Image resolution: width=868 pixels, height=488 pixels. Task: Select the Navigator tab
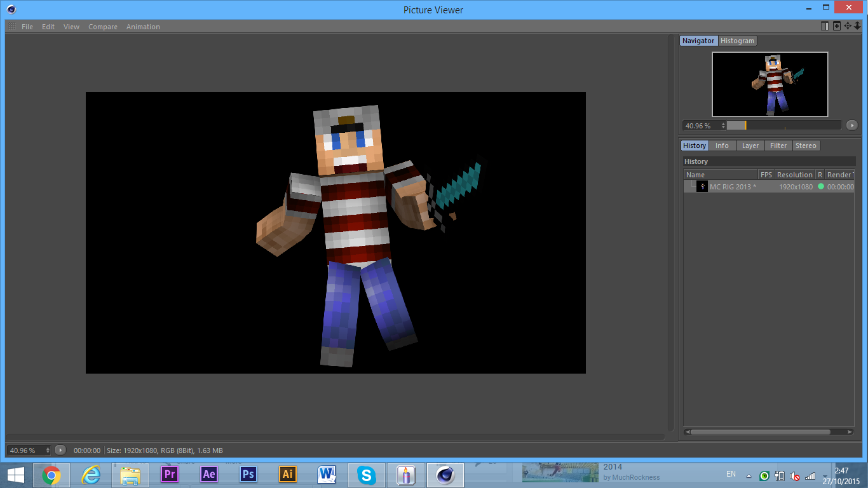(x=698, y=41)
